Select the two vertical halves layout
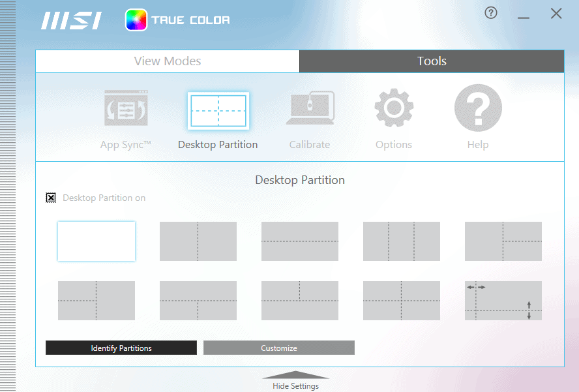579x392 pixels. (x=198, y=241)
